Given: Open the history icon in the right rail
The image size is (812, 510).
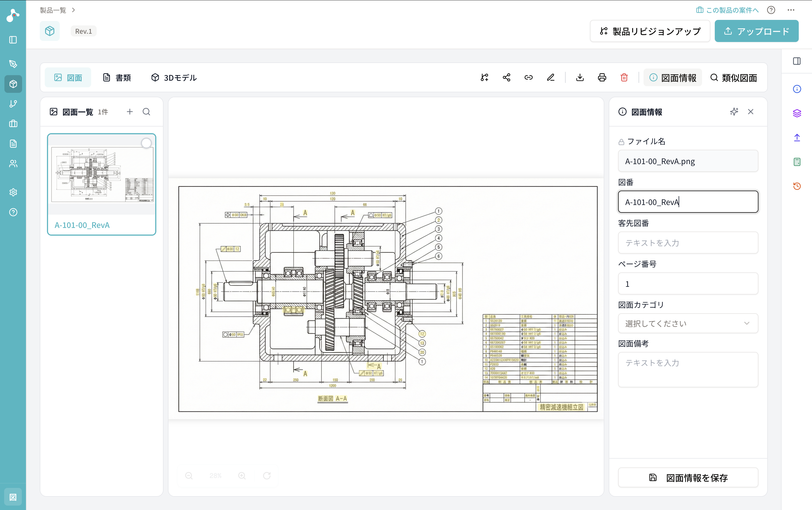Looking at the screenshot, I should tap(797, 186).
